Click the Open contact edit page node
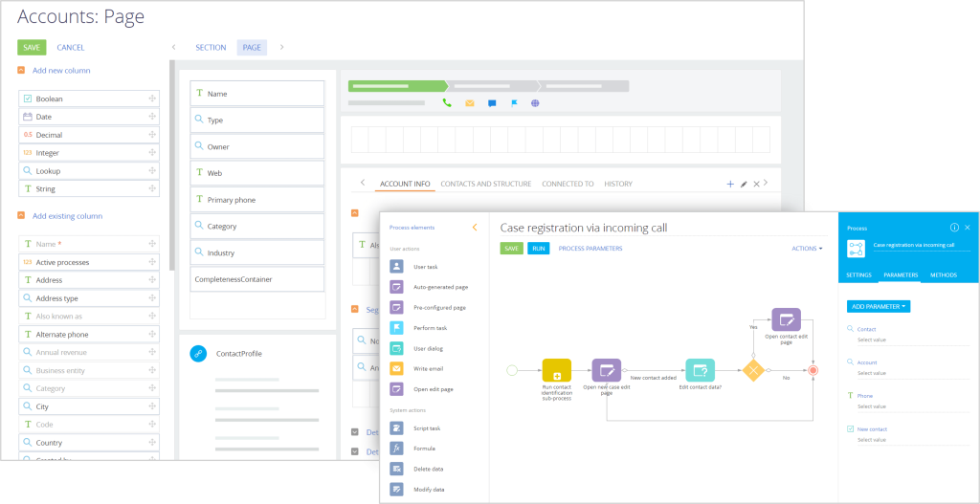Viewport: 980px width, 504px height. coord(787,319)
